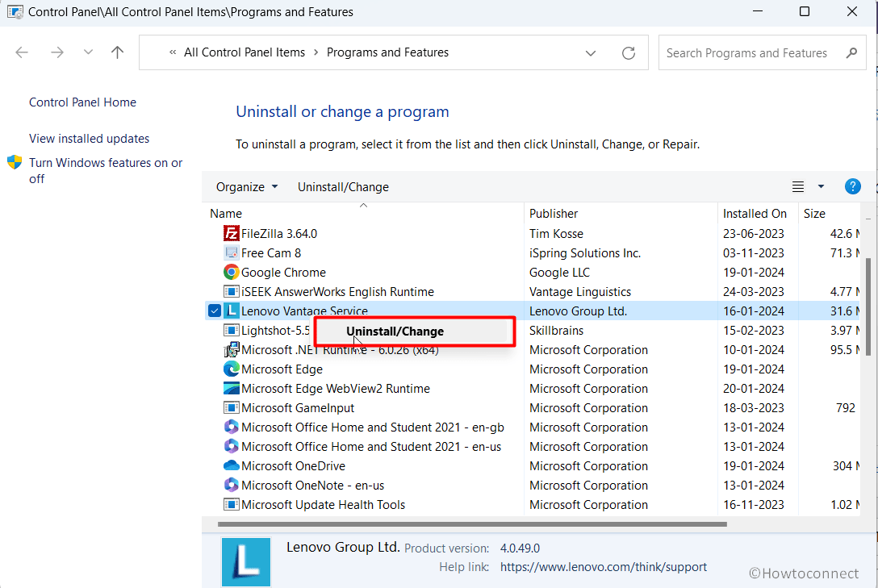878x588 pixels.
Task: Click publisher Vantage Linguistics cell
Action: 579,292
